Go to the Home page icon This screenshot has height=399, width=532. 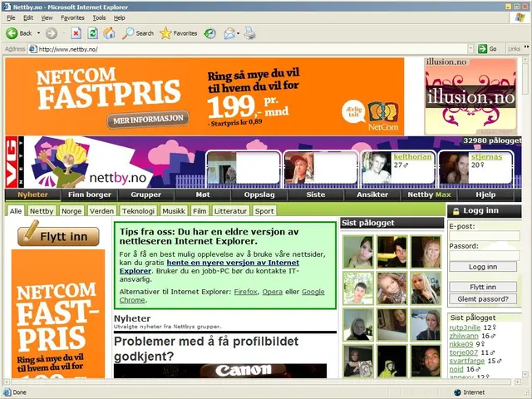click(x=109, y=33)
